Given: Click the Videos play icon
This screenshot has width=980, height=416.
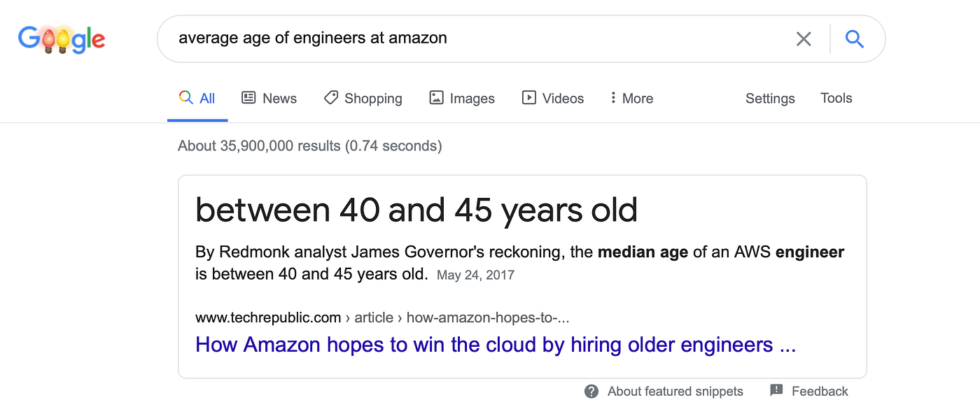Looking at the screenshot, I should click(529, 98).
